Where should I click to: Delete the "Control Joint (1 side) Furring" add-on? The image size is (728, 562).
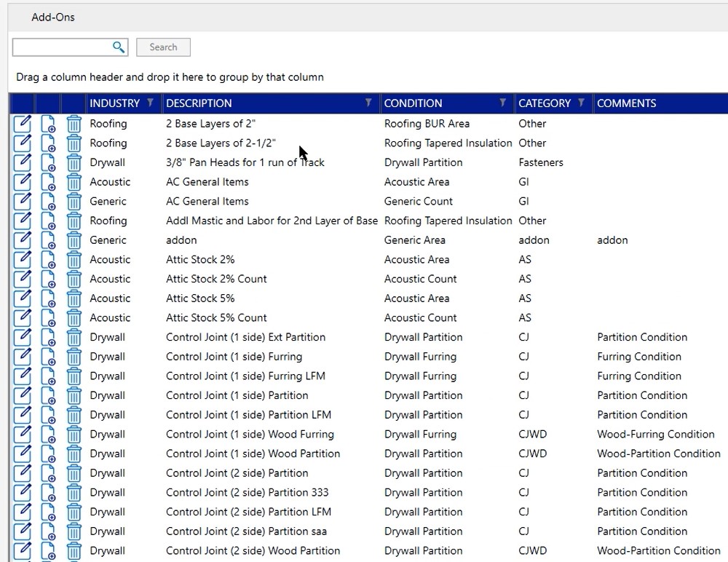[74, 357]
